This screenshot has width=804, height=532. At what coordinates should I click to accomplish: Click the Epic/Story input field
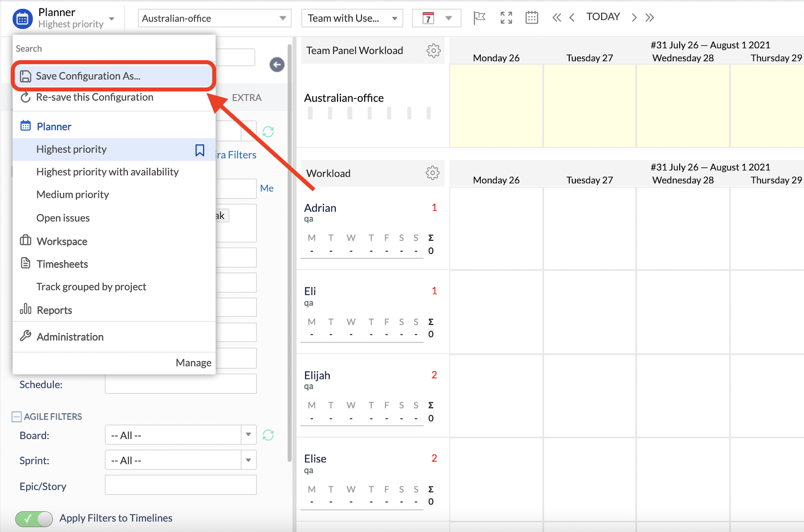pyautogui.click(x=180, y=485)
